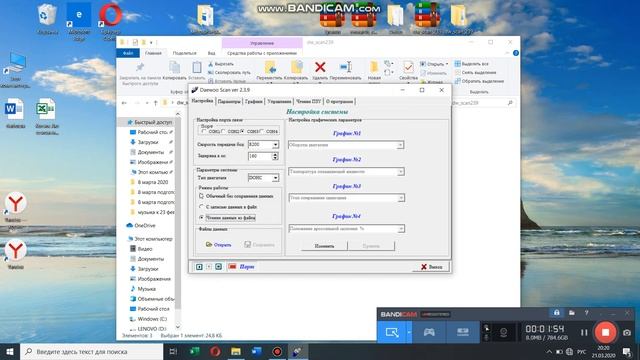
Task: Click Выход button in Daewoo Scan
Action: (432, 267)
